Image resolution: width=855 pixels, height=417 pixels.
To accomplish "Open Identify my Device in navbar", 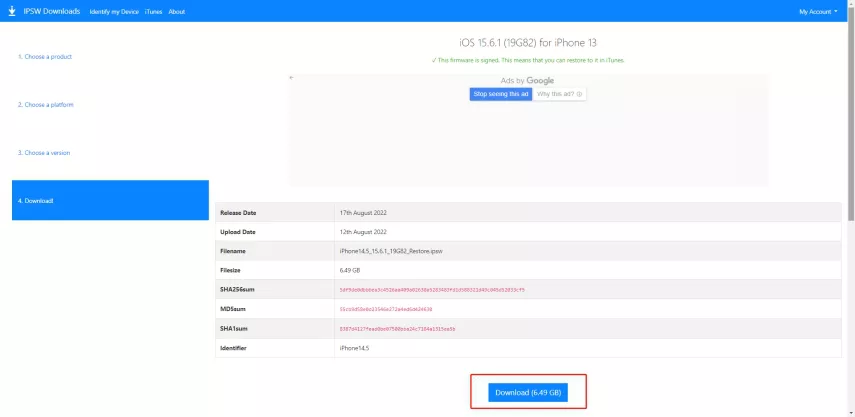I will 114,11.
